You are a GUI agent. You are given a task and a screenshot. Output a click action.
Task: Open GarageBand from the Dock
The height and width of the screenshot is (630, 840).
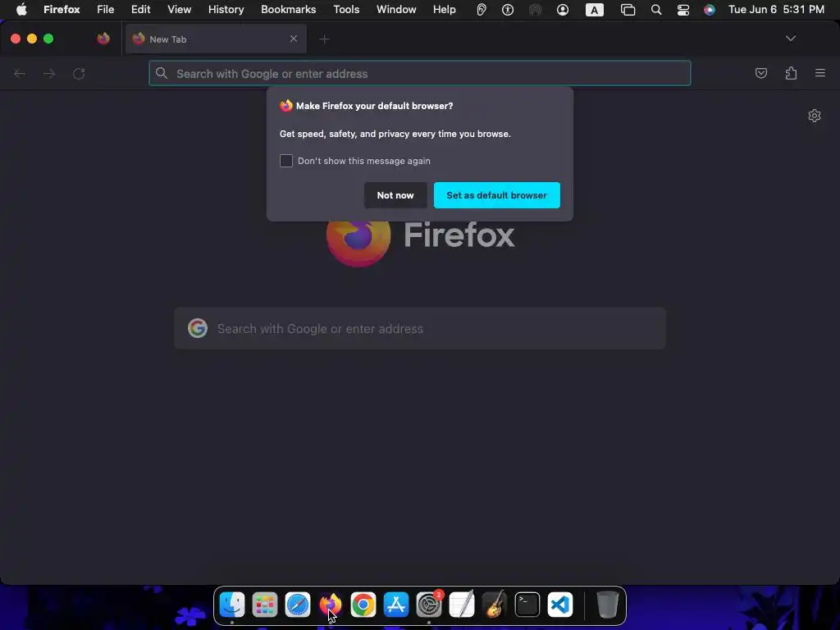495,605
